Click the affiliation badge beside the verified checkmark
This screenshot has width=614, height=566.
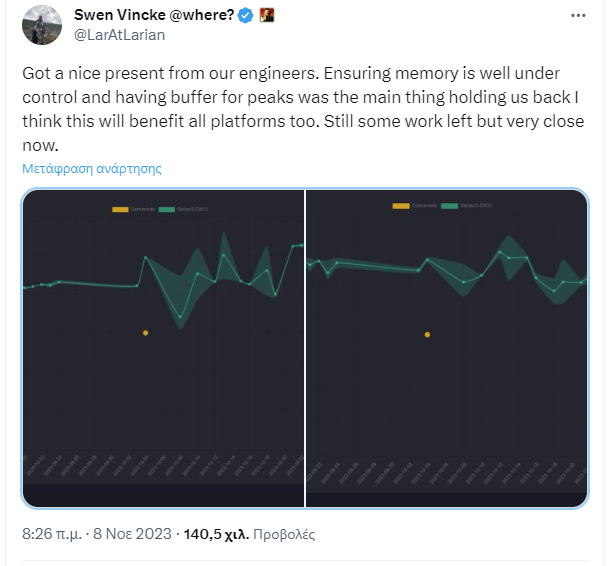click(266, 17)
